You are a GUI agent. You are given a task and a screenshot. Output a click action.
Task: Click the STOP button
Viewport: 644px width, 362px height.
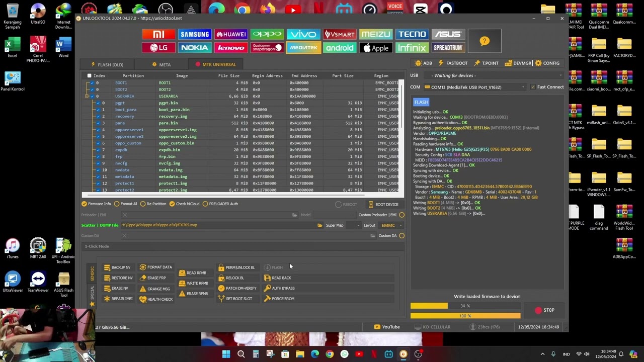[544, 310]
